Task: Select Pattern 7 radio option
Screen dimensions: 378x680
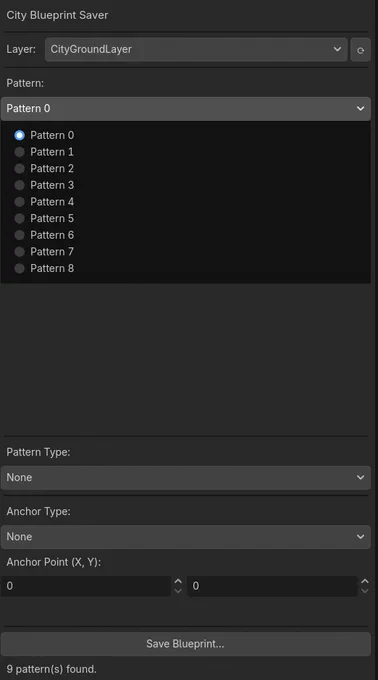Action: click(19, 252)
